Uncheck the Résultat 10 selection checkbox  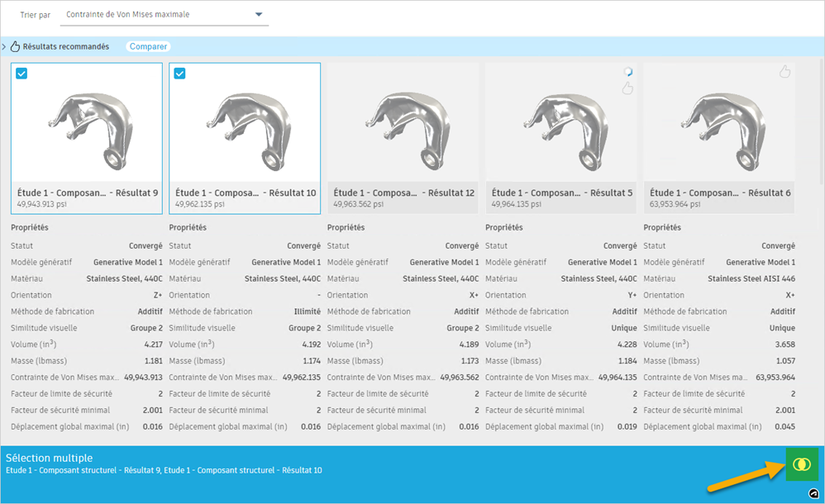pyautogui.click(x=180, y=74)
